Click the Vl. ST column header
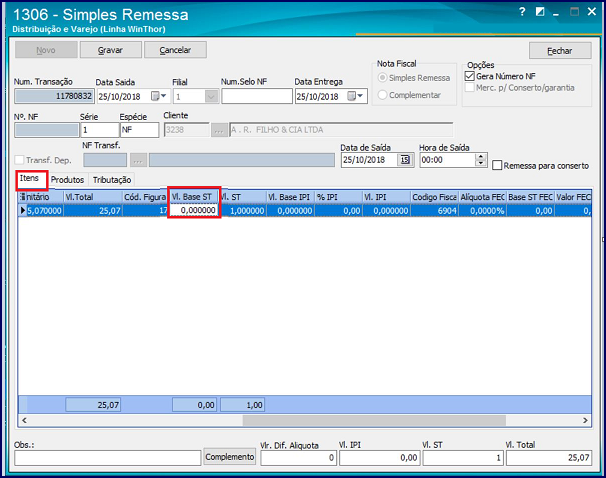This screenshot has width=606, height=478. pos(243,197)
